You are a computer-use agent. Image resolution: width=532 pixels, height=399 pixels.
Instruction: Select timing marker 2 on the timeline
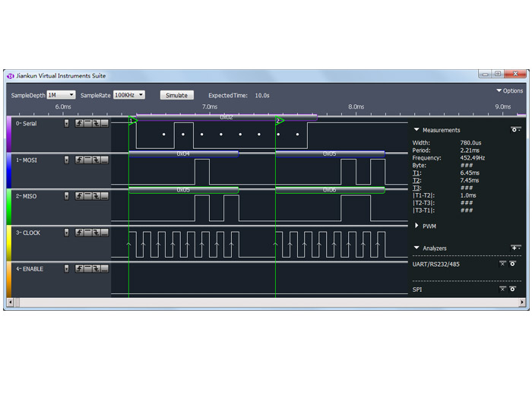279,120
